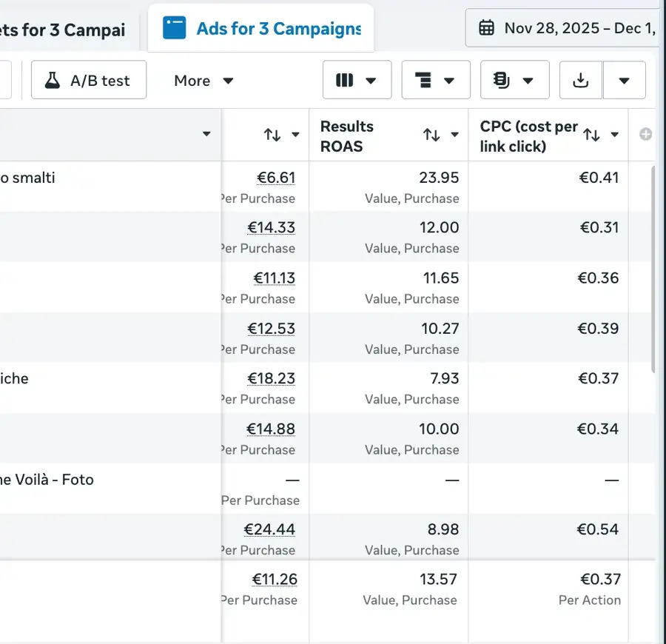This screenshot has width=666, height=644.
Task: Click the €24.44 cost per purchase value
Action: 269,530
